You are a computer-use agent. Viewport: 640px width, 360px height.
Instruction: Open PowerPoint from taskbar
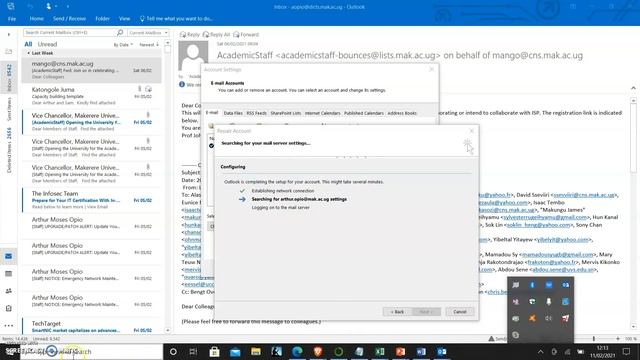point(400,351)
